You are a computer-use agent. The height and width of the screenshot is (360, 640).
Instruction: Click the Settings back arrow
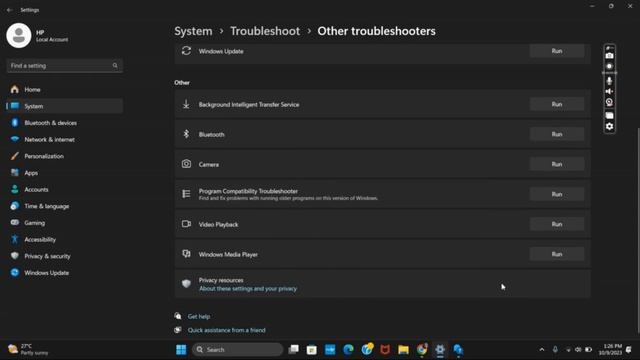[10, 10]
